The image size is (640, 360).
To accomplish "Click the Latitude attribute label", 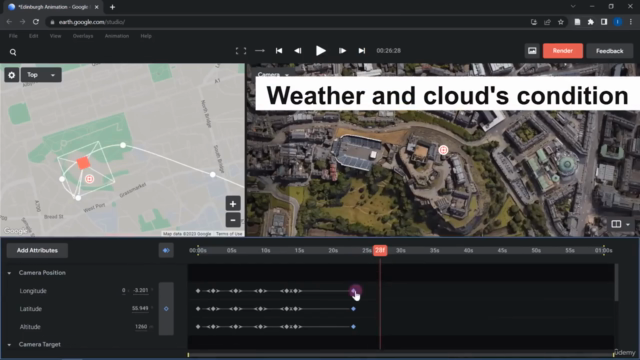I will pos(31,309).
